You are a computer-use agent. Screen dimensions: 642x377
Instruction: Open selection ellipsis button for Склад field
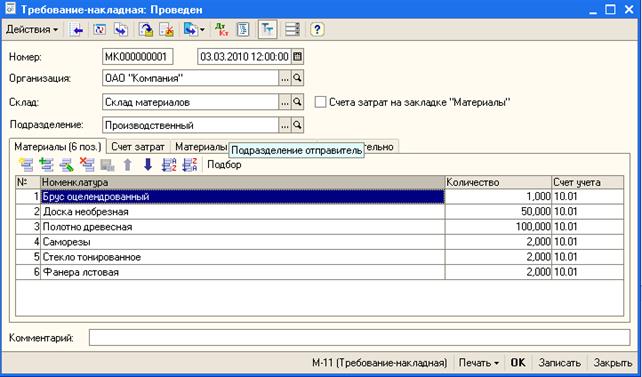tap(285, 102)
